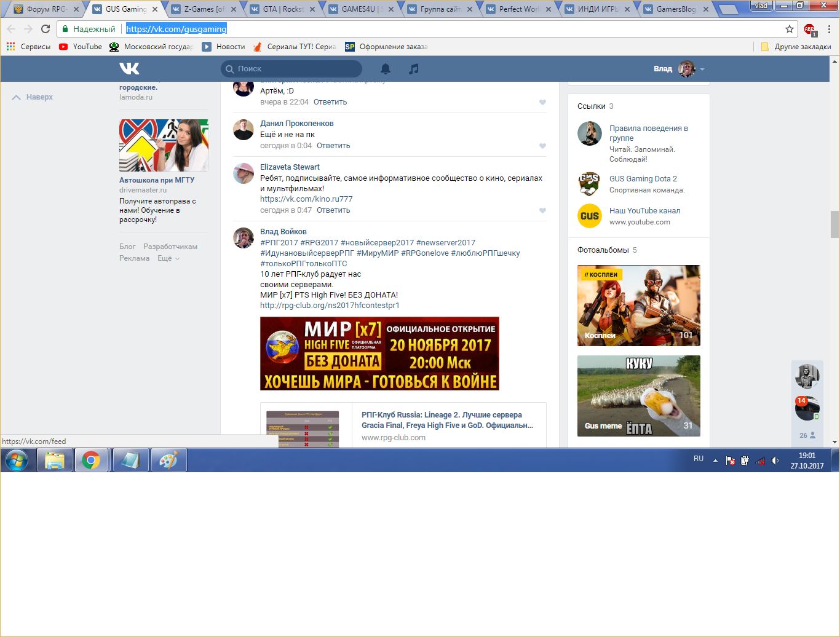Open the chat avatar with the 14 badge

807,408
